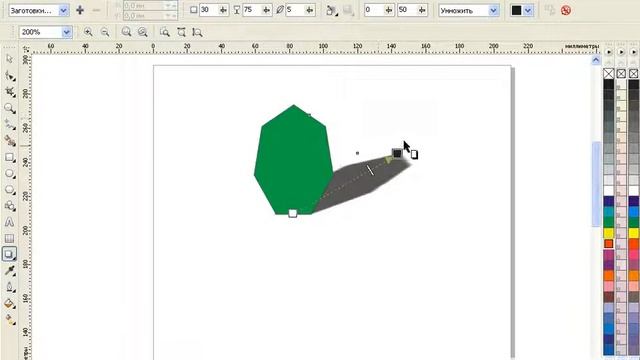
Task: Select the Interactive Fill tool
Action: (x=9, y=320)
